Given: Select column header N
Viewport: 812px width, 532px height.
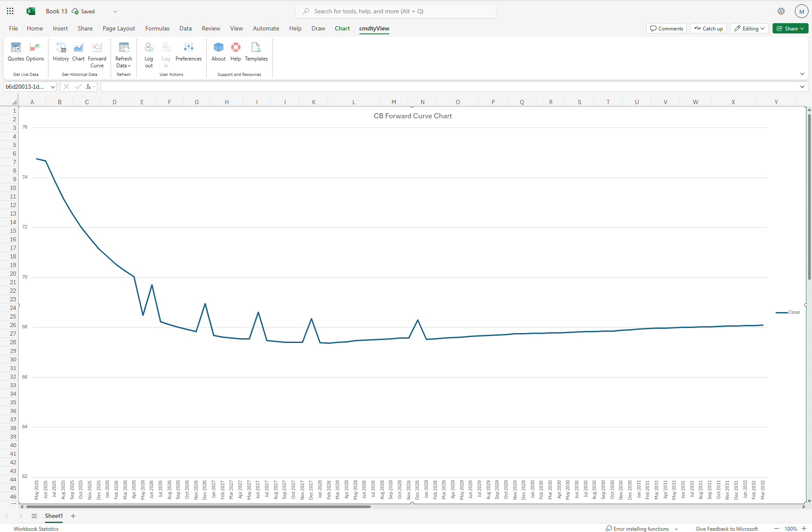Looking at the screenshot, I should point(422,102).
